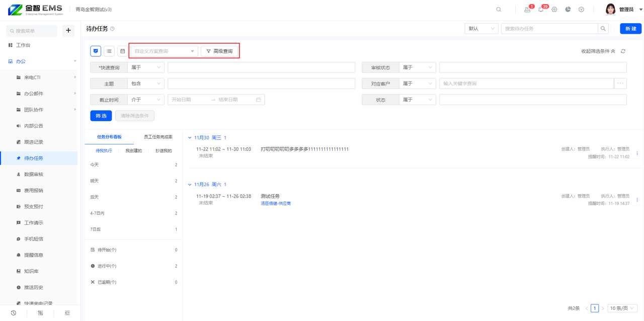
Task: Click the 高级查询 button
Action: coord(219,51)
